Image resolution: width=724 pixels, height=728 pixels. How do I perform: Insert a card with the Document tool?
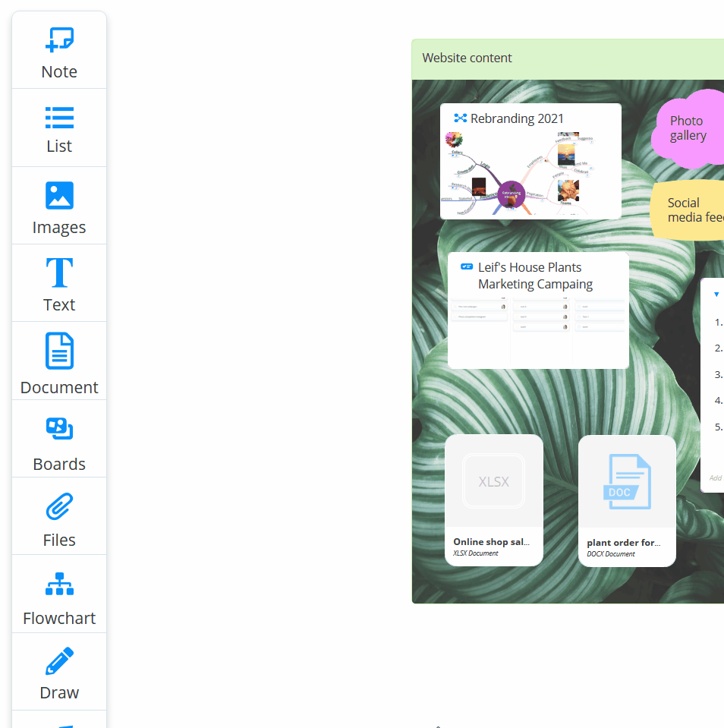click(x=58, y=361)
